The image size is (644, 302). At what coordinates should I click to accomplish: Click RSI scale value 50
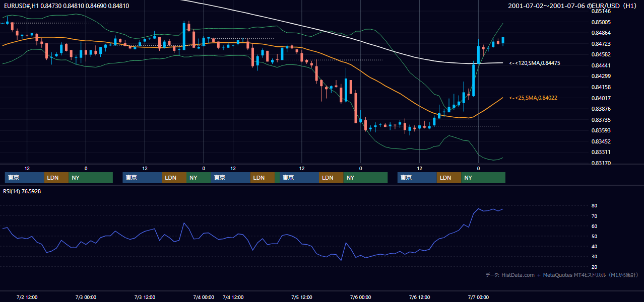tap(594, 236)
